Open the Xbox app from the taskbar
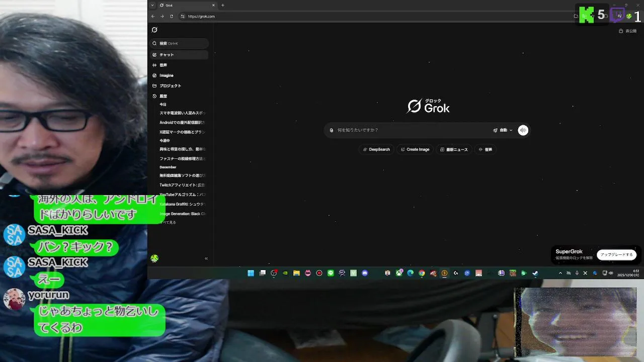644x362 pixels. 399,273
